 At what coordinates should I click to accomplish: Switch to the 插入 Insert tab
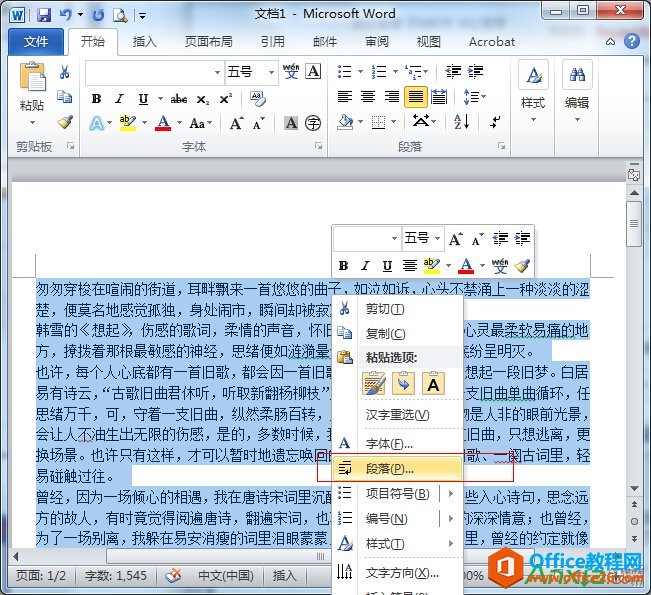point(144,42)
